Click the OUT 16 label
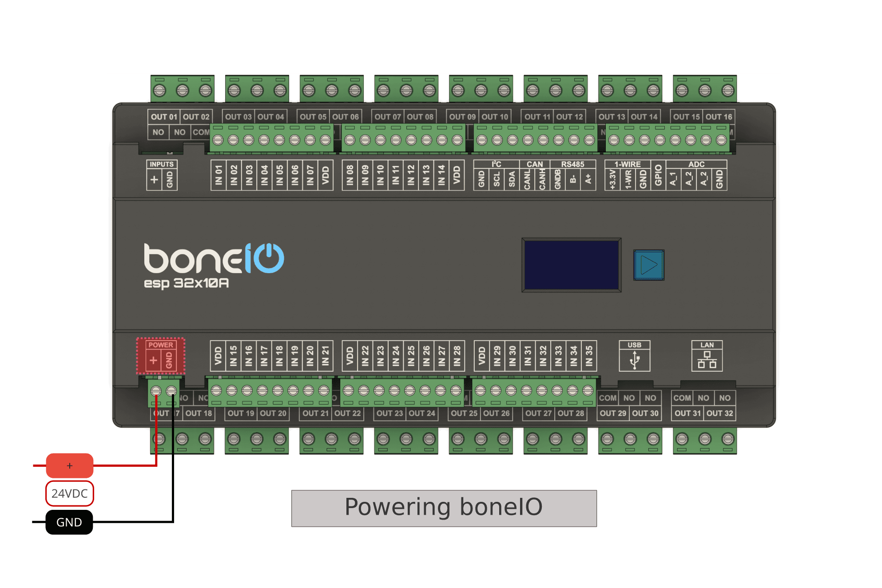 [719, 117]
